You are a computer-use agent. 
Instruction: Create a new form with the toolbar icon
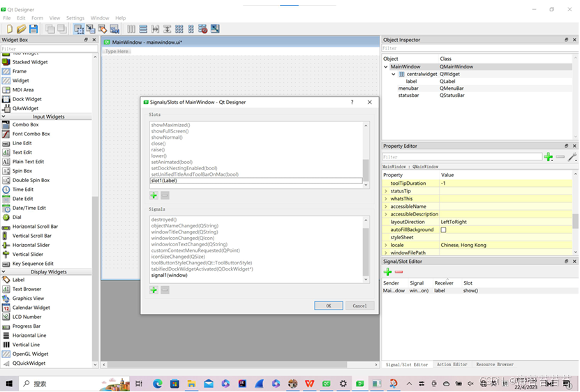pos(9,29)
